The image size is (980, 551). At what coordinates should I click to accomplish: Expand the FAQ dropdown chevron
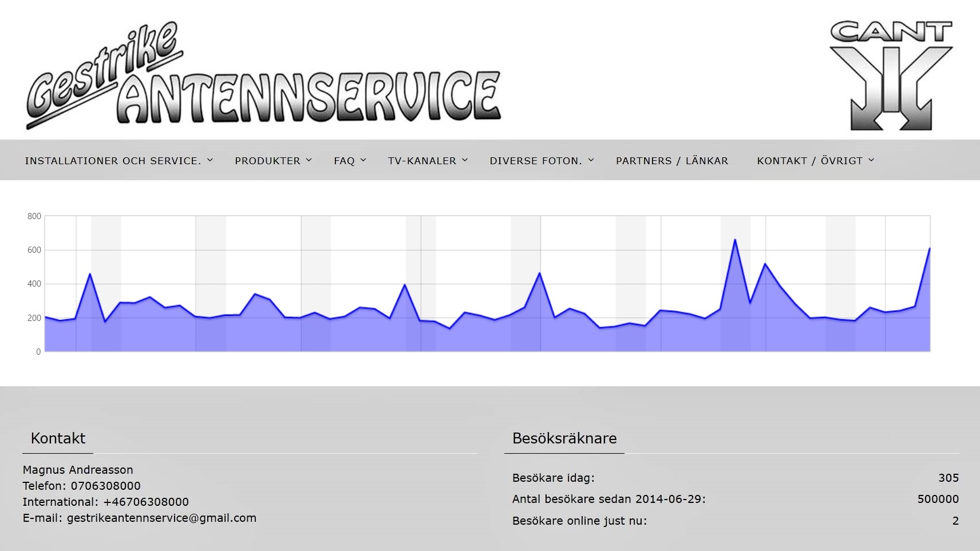pyautogui.click(x=363, y=160)
